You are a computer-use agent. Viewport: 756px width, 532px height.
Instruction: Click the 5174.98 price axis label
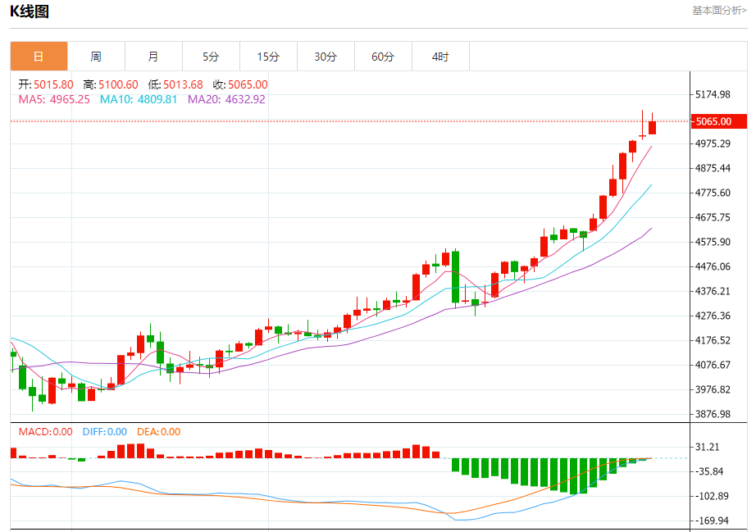tap(712, 94)
